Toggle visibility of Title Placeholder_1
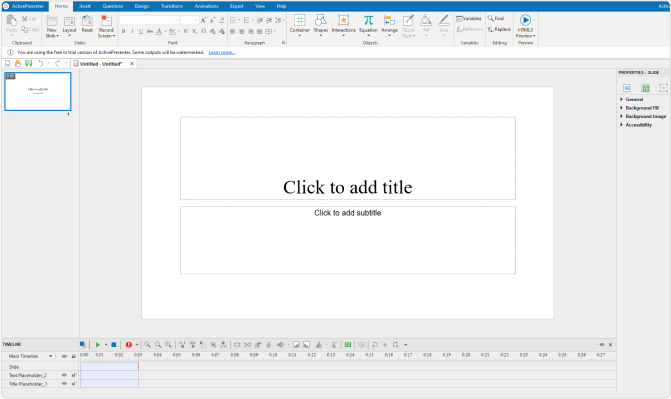The image size is (671, 399). coord(64,384)
